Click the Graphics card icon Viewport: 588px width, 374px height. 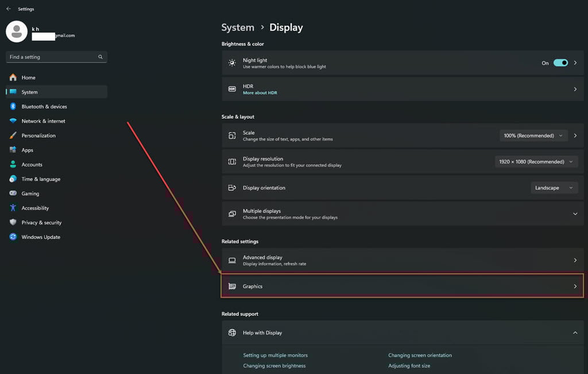click(x=232, y=286)
